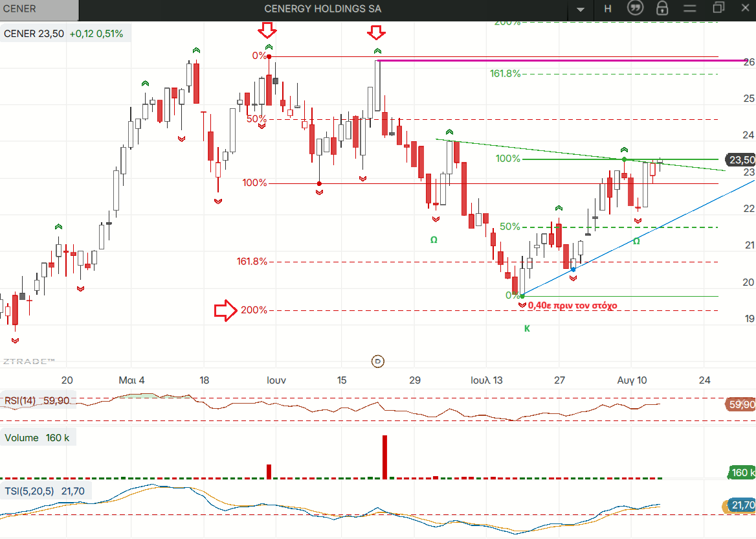
Task: Select the '0,40ε πριν τον στόχο' annotation
Action: tap(572, 305)
